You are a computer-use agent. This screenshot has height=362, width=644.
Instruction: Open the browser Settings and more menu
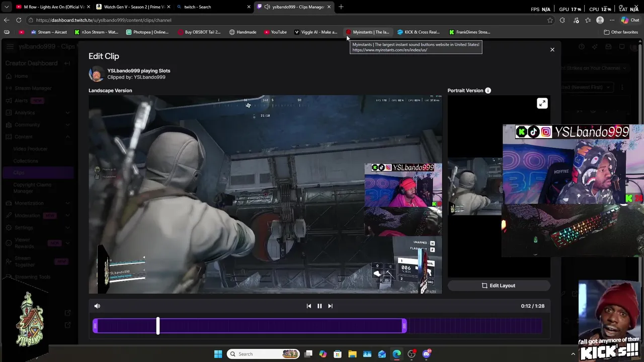pos(612,20)
